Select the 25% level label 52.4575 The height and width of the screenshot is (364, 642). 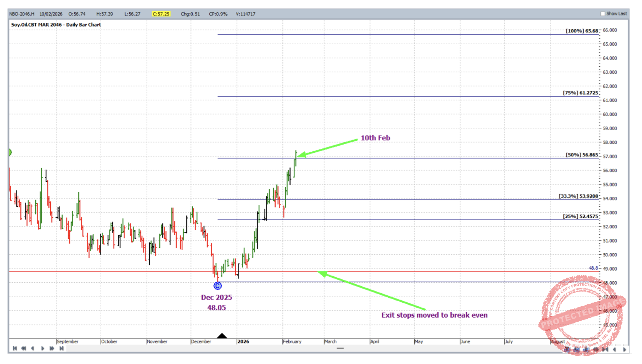[x=580, y=216]
